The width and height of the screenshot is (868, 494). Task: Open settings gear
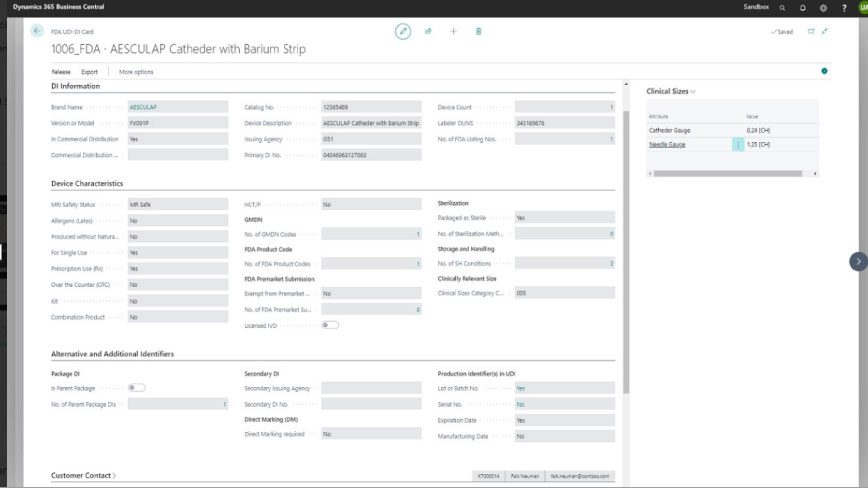point(823,8)
